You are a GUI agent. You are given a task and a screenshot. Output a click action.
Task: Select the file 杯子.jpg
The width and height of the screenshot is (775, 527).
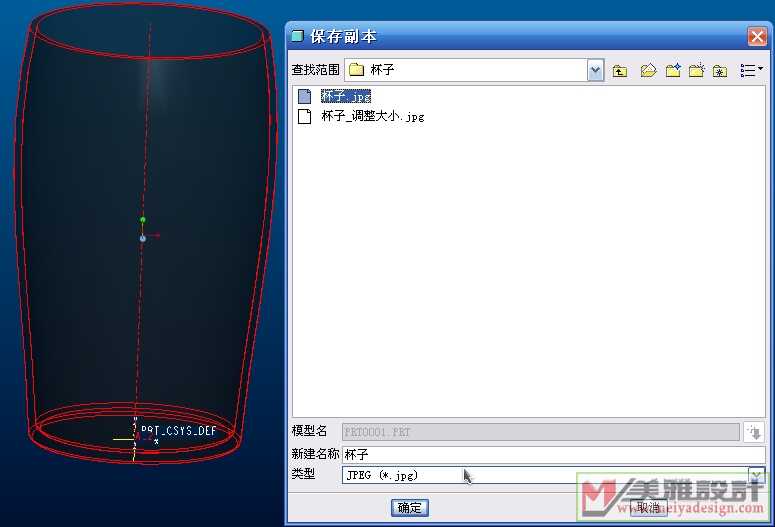tap(345, 96)
